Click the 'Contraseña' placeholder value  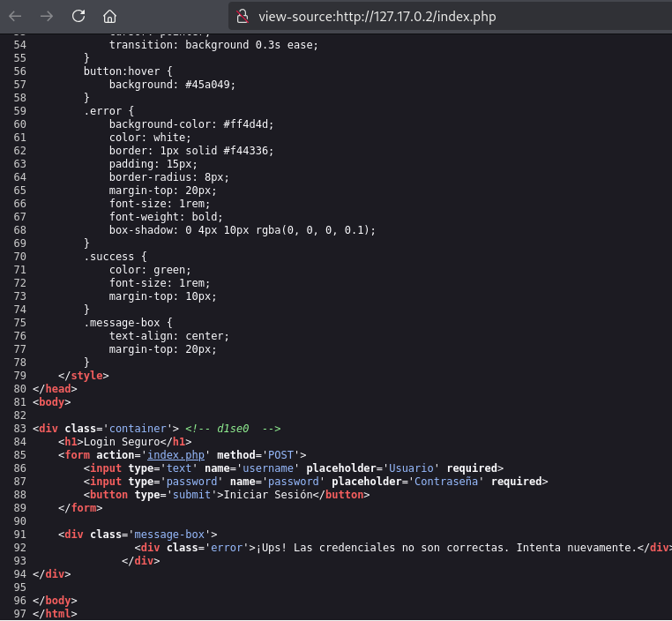[445, 482]
